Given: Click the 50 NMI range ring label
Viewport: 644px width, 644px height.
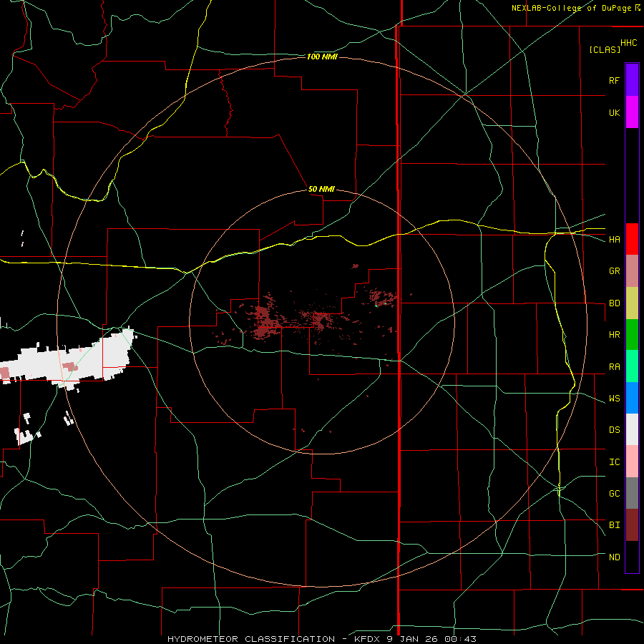Looking at the screenshot, I should coord(321,189).
